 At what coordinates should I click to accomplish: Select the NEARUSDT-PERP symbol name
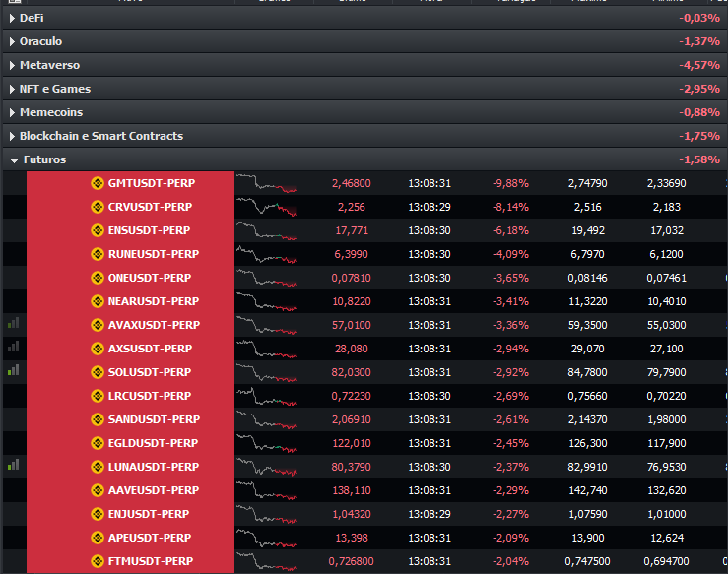click(154, 301)
